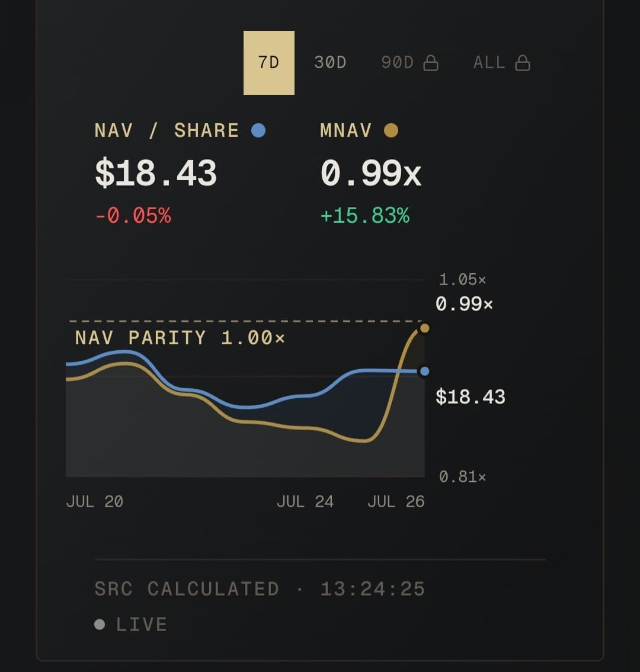Click the lock icon beside ALL
Image resolution: width=640 pixels, height=672 pixels.
tap(523, 63)
